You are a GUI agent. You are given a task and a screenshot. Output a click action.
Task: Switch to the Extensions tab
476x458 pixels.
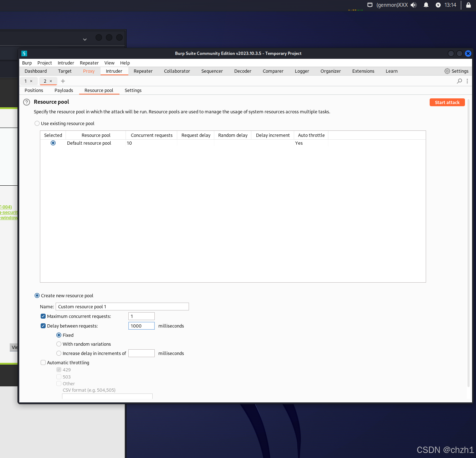[363, 71]
